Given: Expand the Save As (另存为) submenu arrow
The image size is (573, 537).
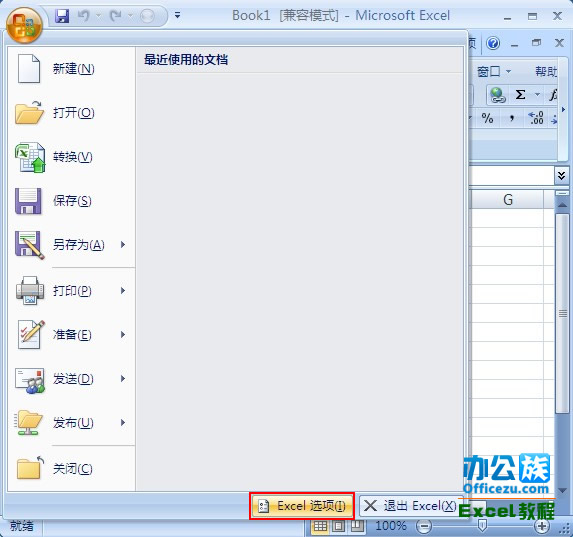Looking at the screenshot, I should [x=123, y=245].
